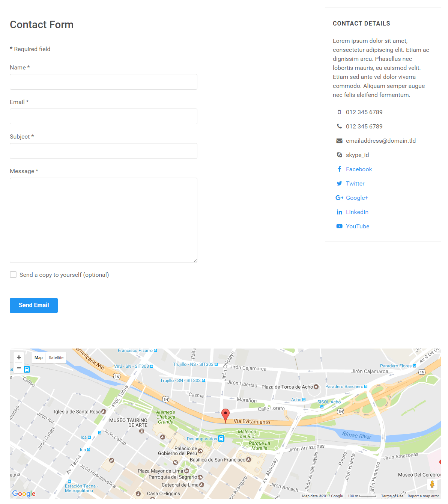Focus the Subject input field
The image size is (448, 504).
pyautogui.click(x=104, y=151)
